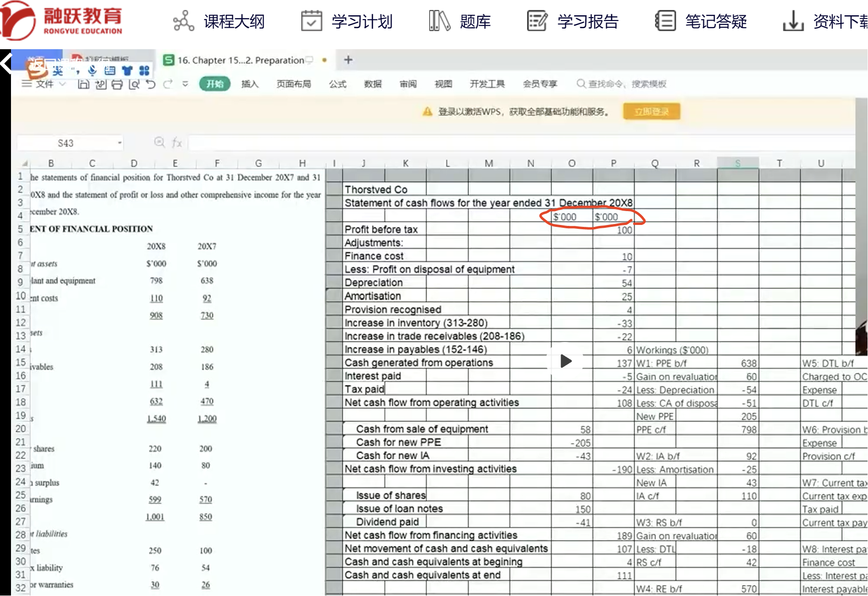Click the question bank books icon
The image size is (868, 596).
[x=439, y=21]
